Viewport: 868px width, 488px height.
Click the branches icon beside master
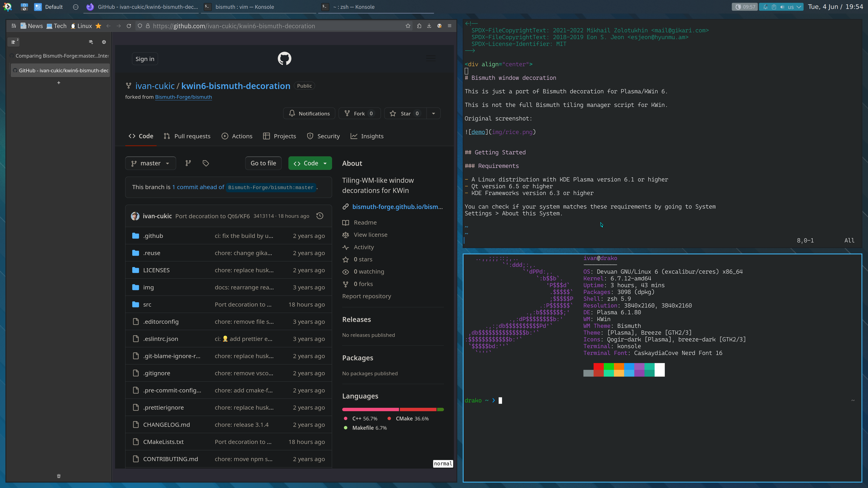pyautogui.click(x=188, y=163)
